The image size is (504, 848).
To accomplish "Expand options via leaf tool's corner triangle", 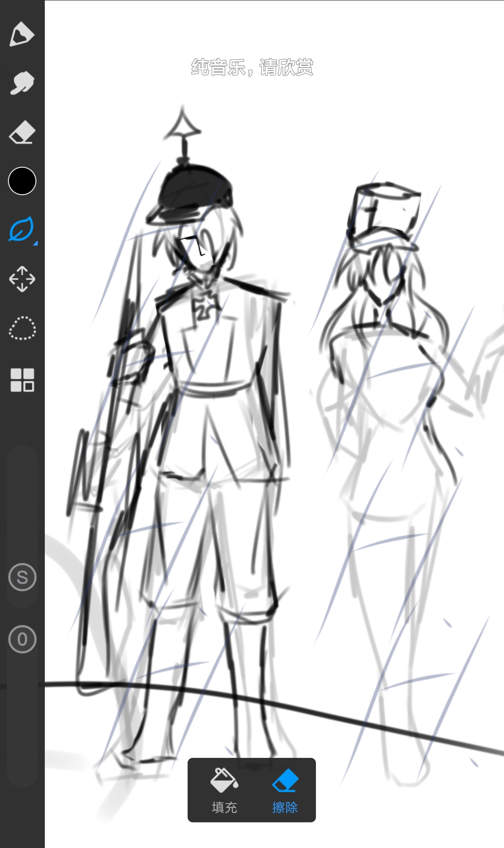I will pyautogui.click(x=35, y=243).
